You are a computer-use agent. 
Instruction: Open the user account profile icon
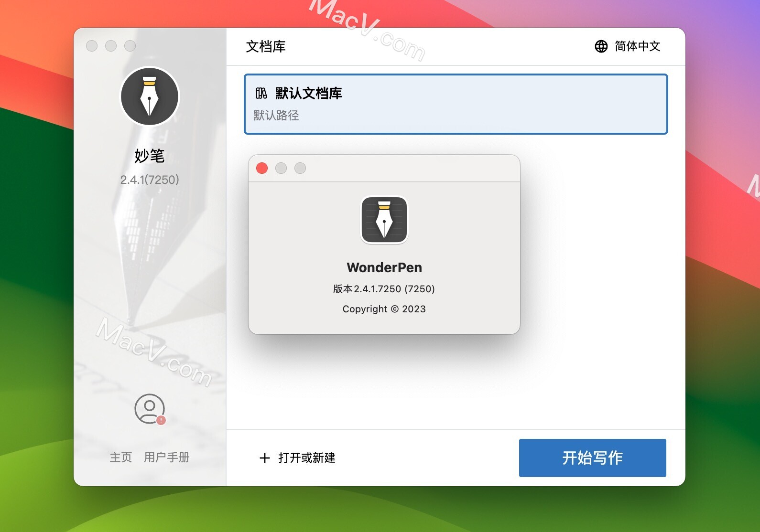150,409
